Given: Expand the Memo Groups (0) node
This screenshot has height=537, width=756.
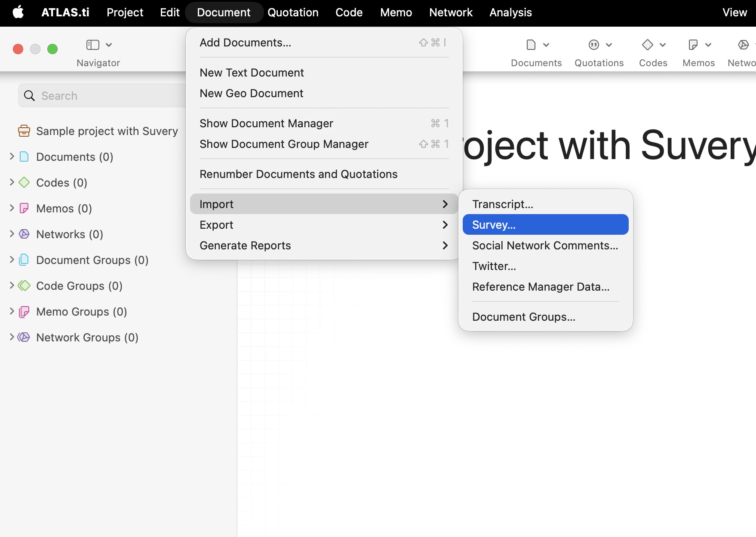Looking at the screenshot, I should point(12,311).
